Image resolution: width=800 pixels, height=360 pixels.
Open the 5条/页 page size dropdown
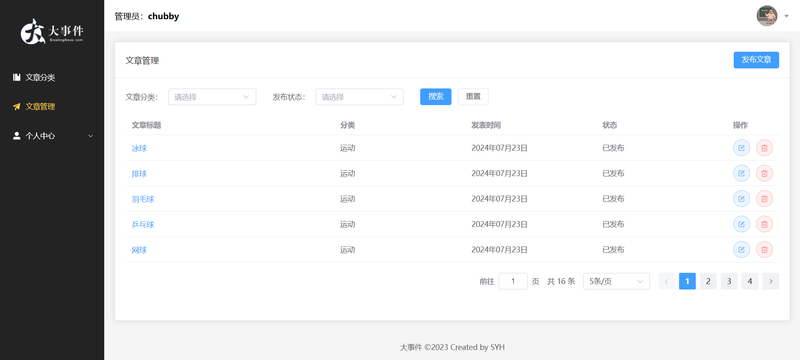pos(616,281)
